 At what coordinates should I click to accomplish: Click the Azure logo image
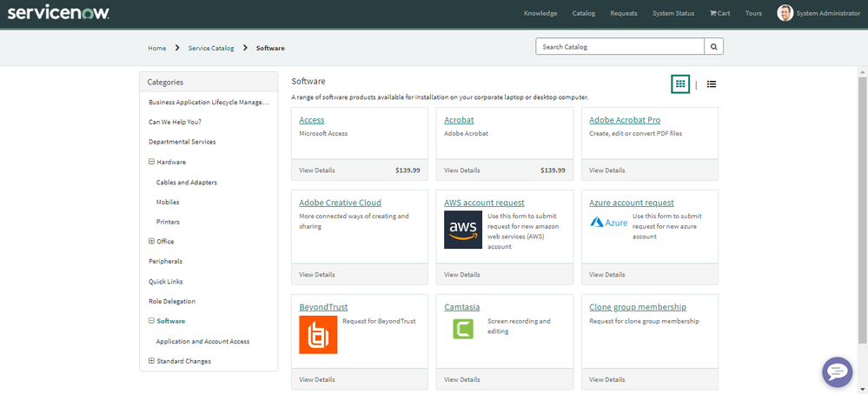click(608, 222)
